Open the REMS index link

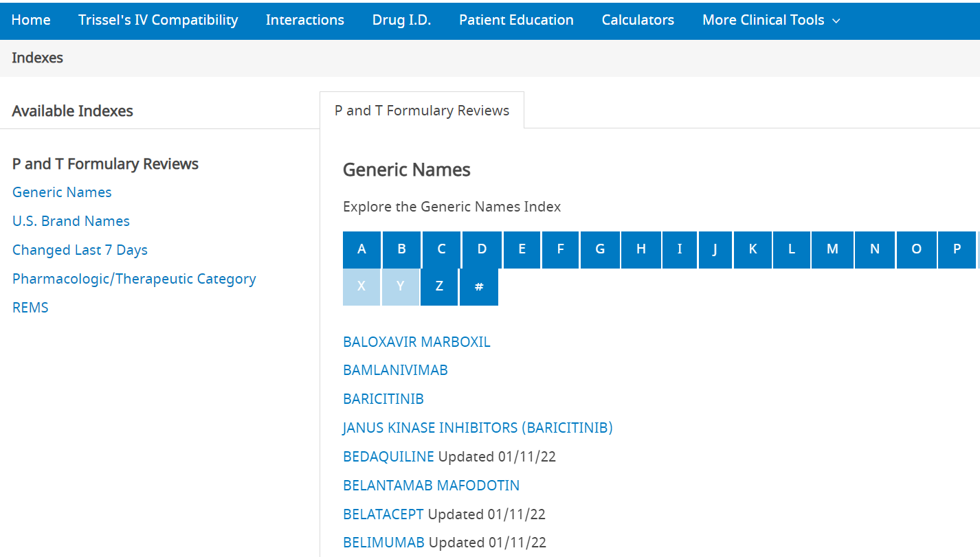pos(30,308)
